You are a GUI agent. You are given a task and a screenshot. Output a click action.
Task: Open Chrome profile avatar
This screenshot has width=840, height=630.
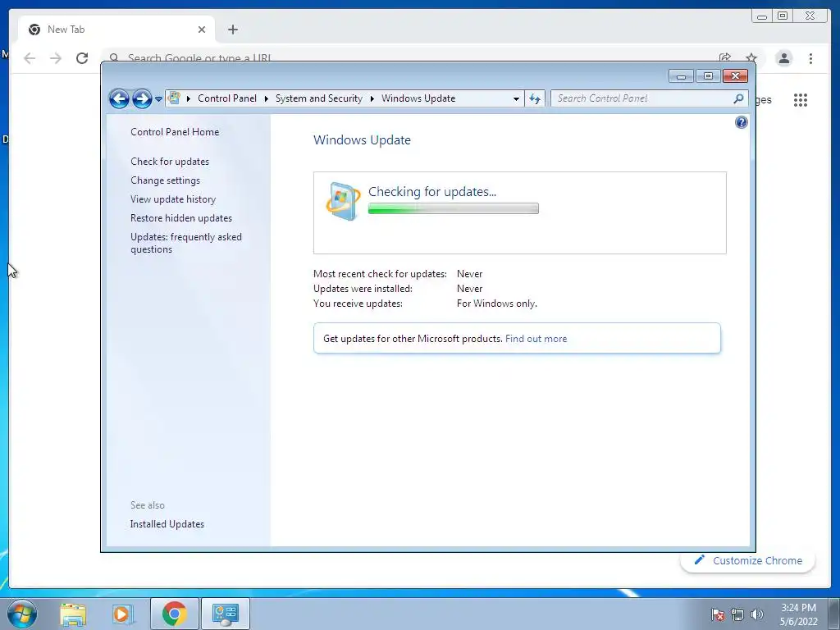tap(783, 58)
